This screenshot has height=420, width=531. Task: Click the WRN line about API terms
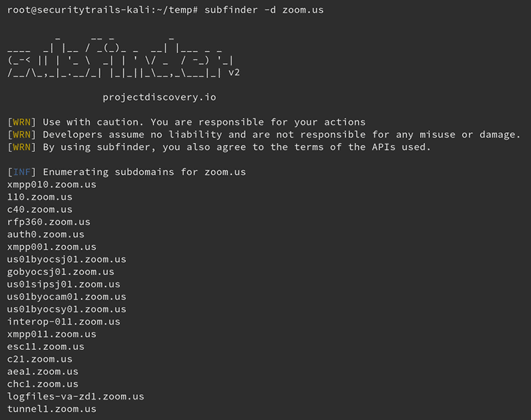[x=219, y=147]
